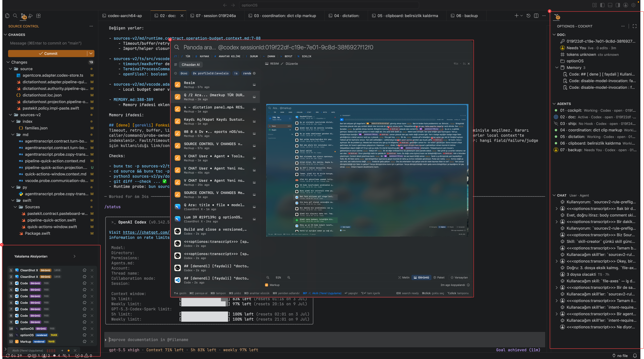Open the Explorer view in the activity bar
Screen dimensions: 644x359
click(x=7, y=16)
